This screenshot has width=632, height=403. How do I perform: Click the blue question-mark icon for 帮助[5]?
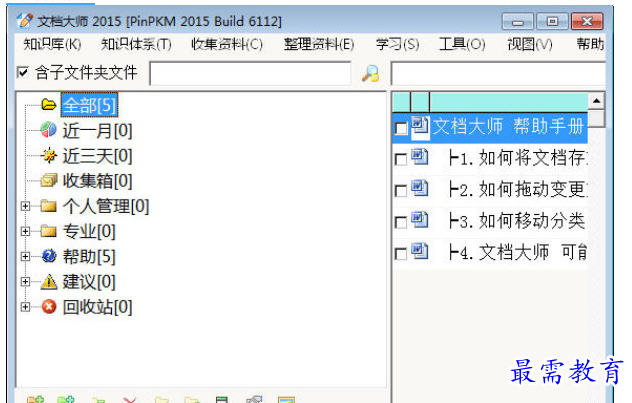coord(49,256)
